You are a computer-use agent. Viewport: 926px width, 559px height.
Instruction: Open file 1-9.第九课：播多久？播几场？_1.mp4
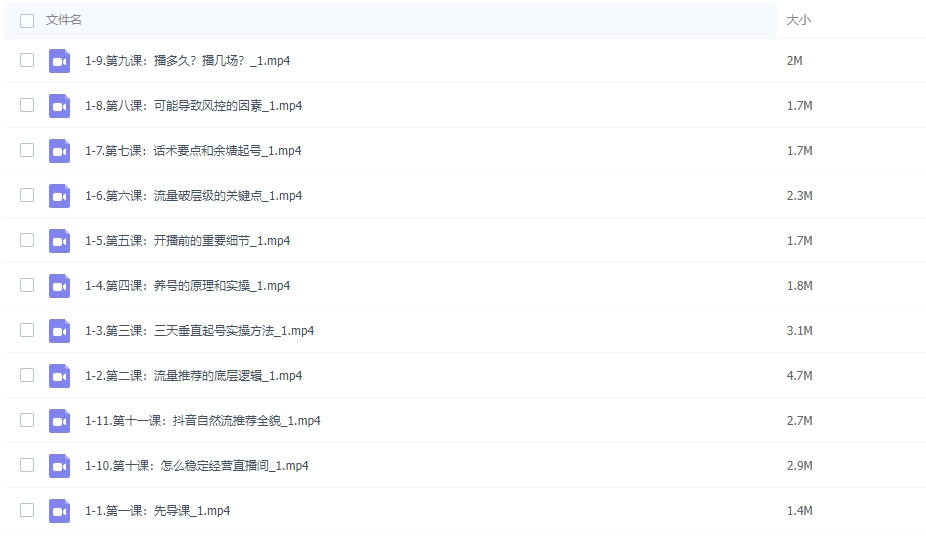tap(188, 61)
